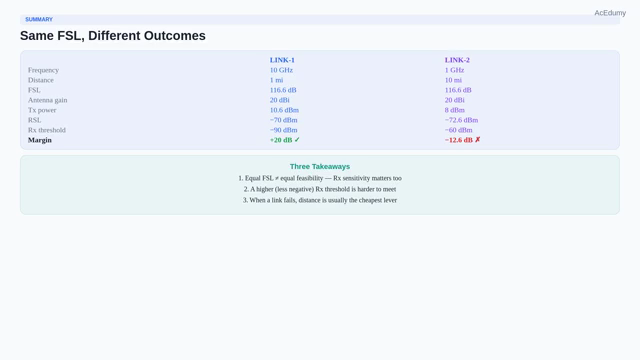Screen dimensions: 640x360
Task: Select the 1 GHz frequency value
Action: pos(454,70)
